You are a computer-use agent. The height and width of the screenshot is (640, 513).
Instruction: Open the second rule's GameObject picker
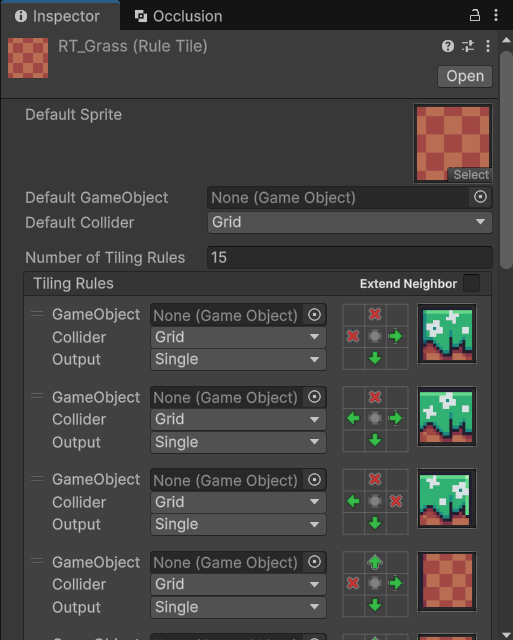tap(314, 397)
